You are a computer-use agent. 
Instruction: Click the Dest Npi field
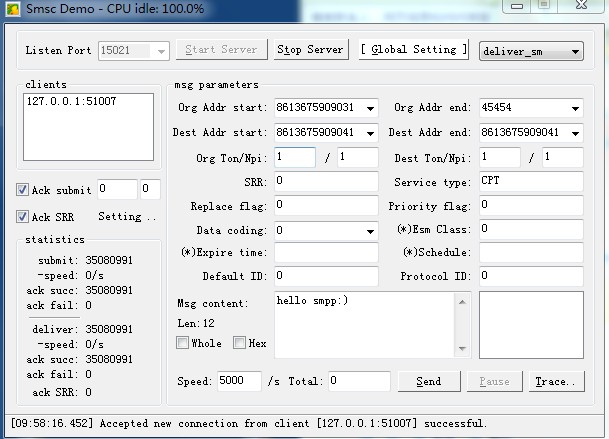tap(562, 157)
